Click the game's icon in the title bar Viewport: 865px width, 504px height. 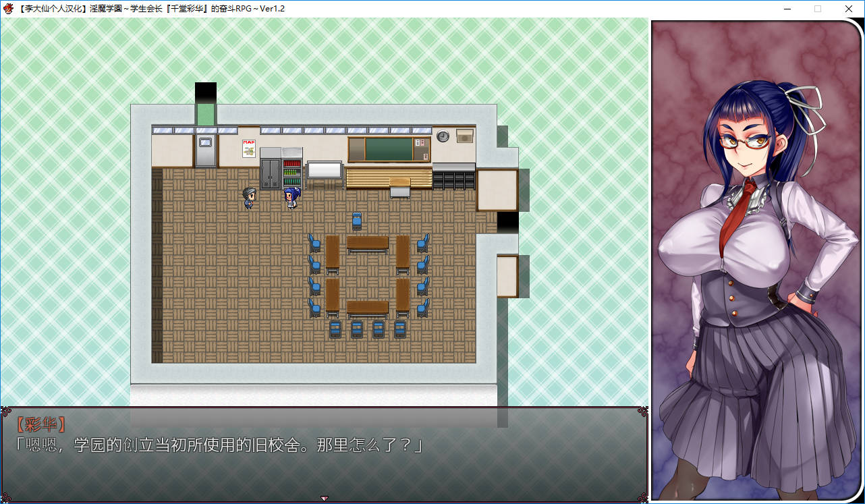pos(8,8)
